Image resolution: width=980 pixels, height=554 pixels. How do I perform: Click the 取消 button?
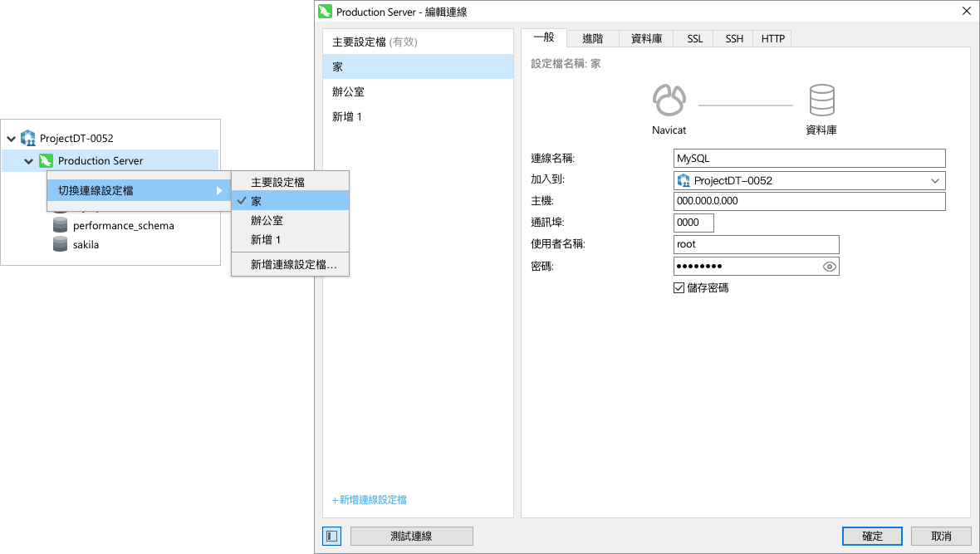(x=941, y=536)
